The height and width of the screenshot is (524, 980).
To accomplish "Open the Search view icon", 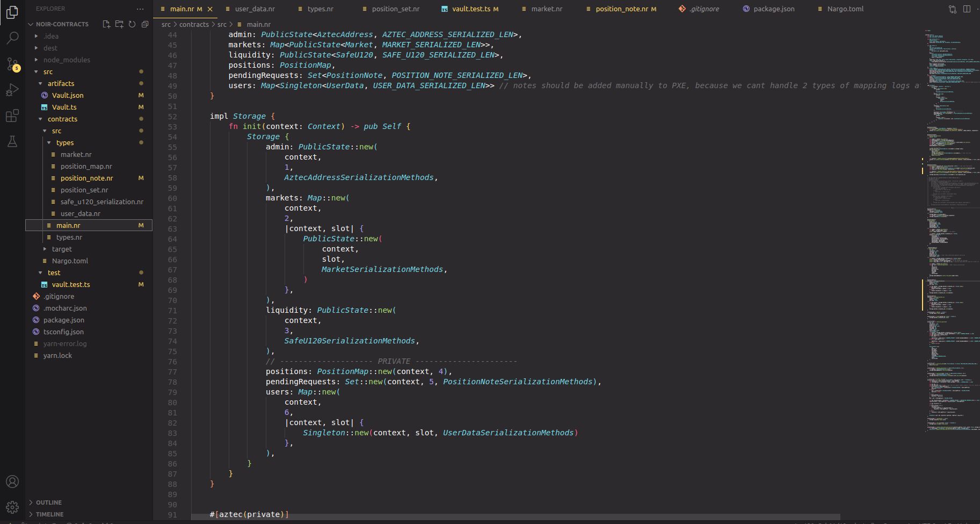I will point(12,38).
